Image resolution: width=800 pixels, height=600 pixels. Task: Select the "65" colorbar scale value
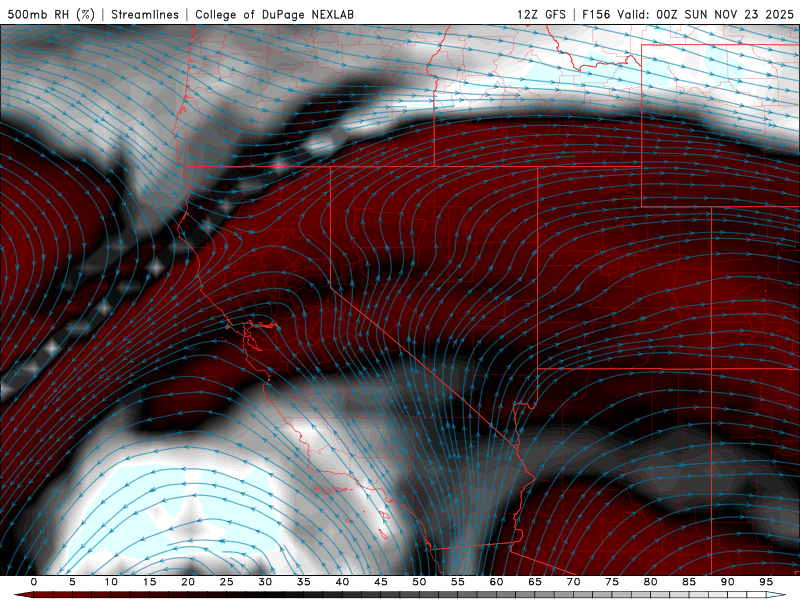(x=535, y=582)
